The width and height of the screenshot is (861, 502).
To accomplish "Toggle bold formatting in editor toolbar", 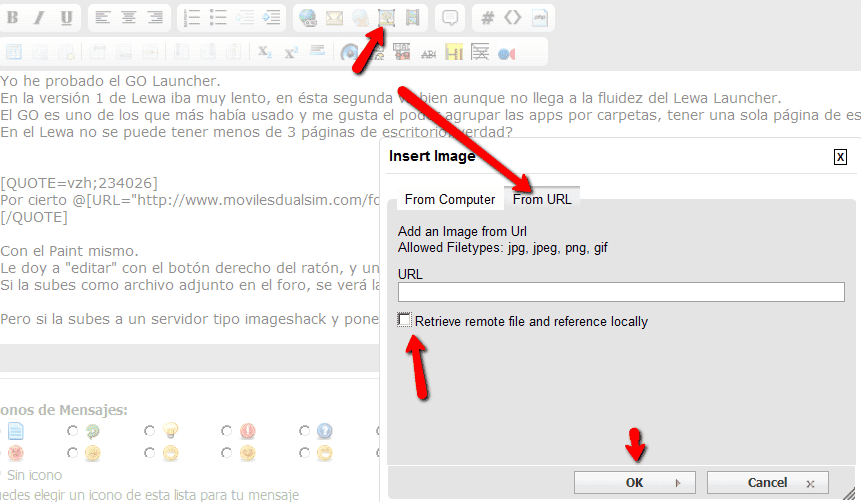I will click(x=12, y=18).
